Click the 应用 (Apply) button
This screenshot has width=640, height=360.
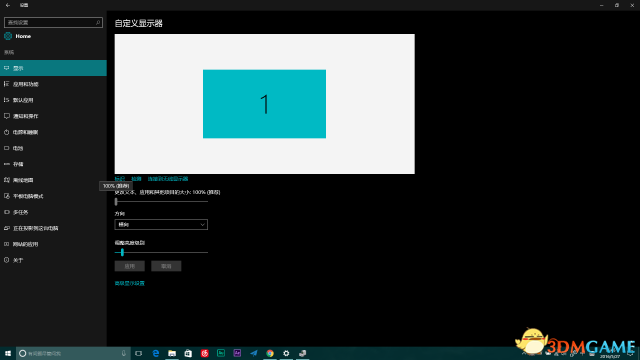(129, 266)
